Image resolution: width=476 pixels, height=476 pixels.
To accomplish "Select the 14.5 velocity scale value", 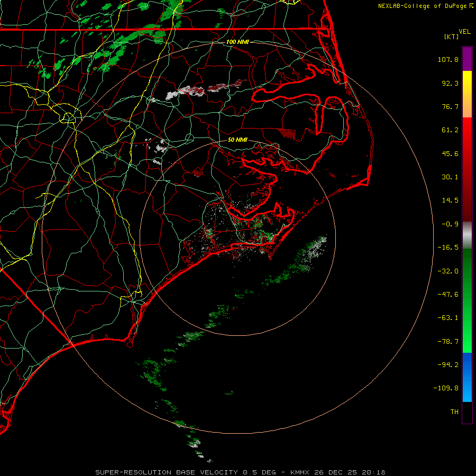I will (x=450, y=200).
